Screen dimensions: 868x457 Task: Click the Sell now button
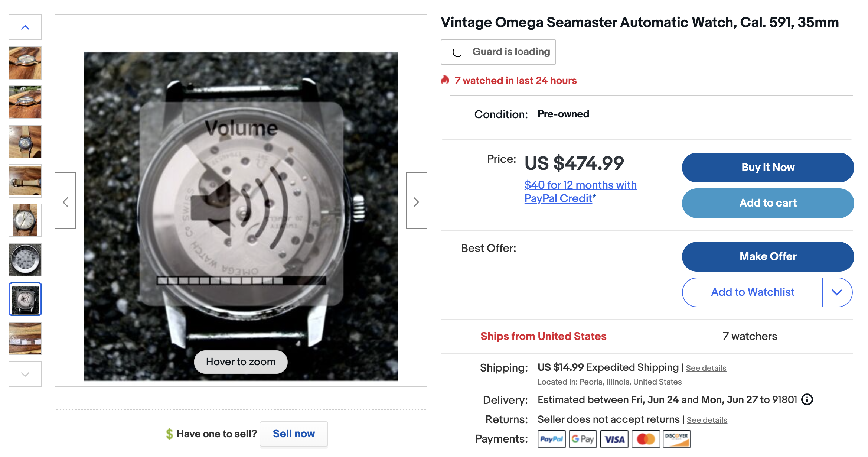point(293,434)
